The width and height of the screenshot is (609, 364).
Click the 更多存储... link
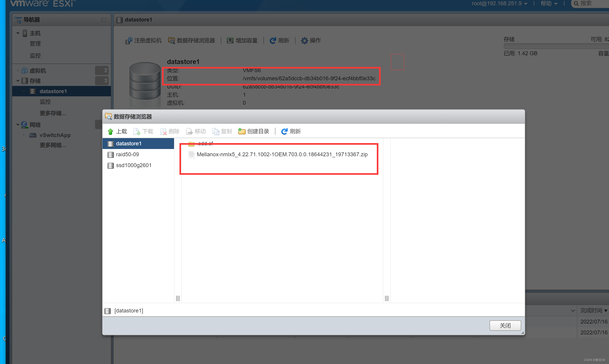pos(53,113)
